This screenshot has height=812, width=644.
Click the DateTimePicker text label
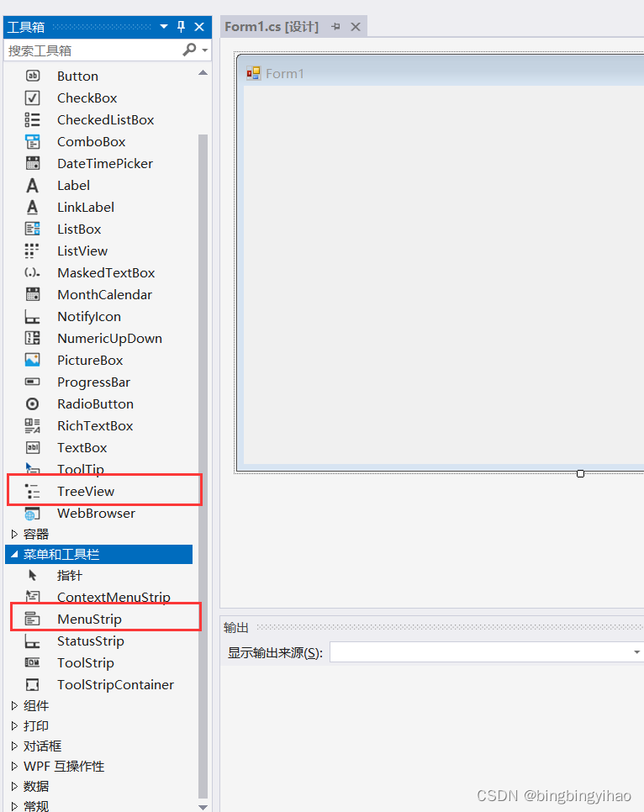click(x=104, y=164)
